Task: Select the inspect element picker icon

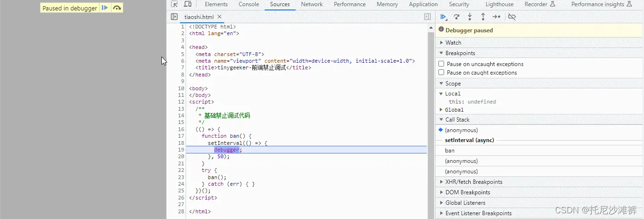Action: click(x=174, y=4)
